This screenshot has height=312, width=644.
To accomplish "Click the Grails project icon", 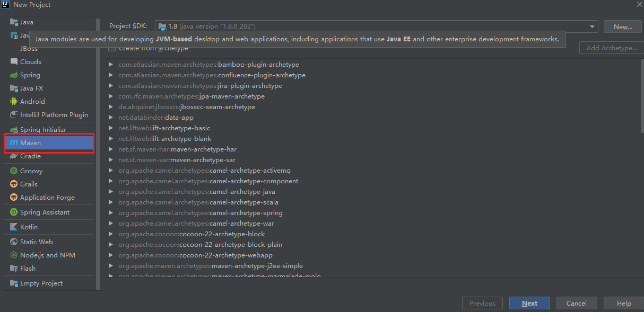I will (x=14, y=184).
